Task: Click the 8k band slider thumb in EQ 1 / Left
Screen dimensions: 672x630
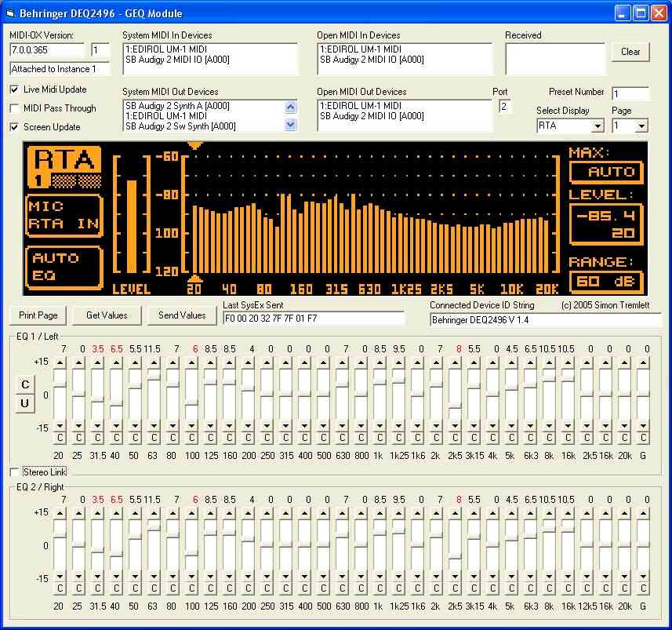Action: [x=549, y=379]
